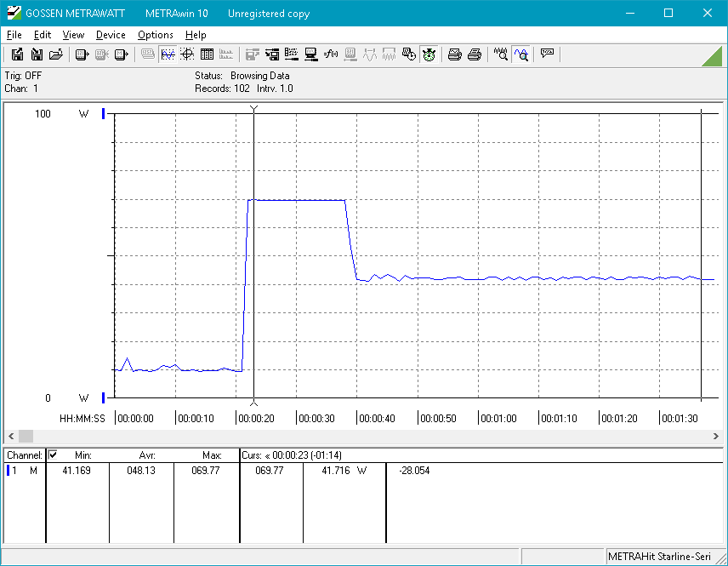Click the channel settings checklist icon

point(292,54)
